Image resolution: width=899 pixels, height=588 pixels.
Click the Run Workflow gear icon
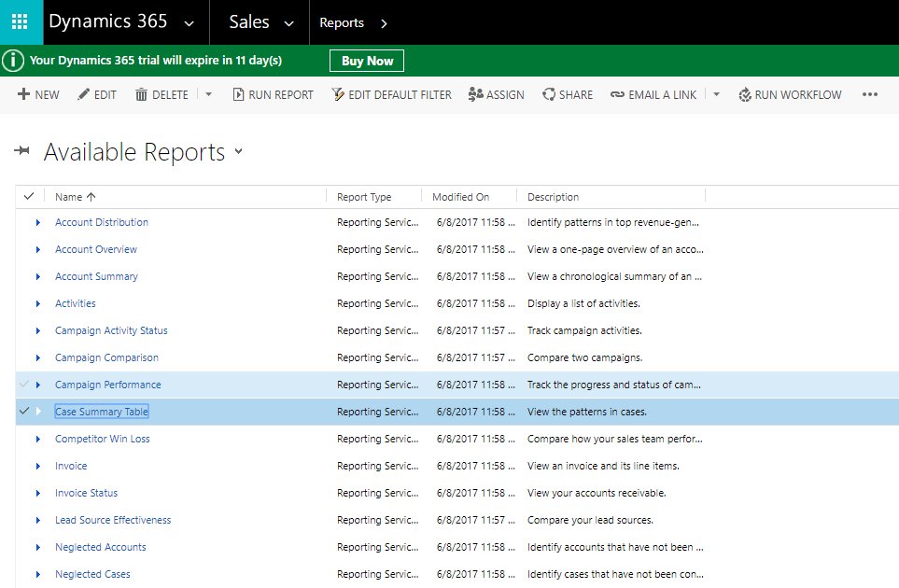(745, 94)
